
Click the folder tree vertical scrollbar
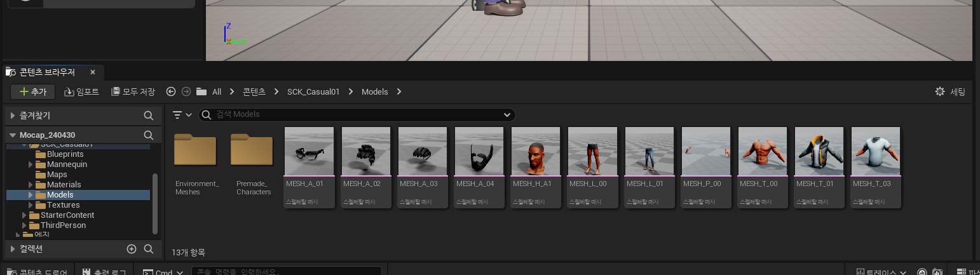pos(155,203)
